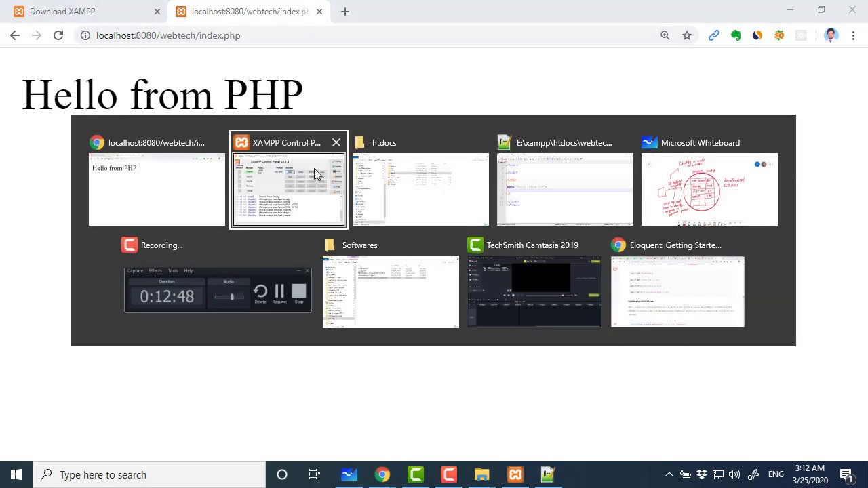Viewport: 868px width, 488px height.
Task: Click the blue link extension icon
Action: tap(714, 35)
